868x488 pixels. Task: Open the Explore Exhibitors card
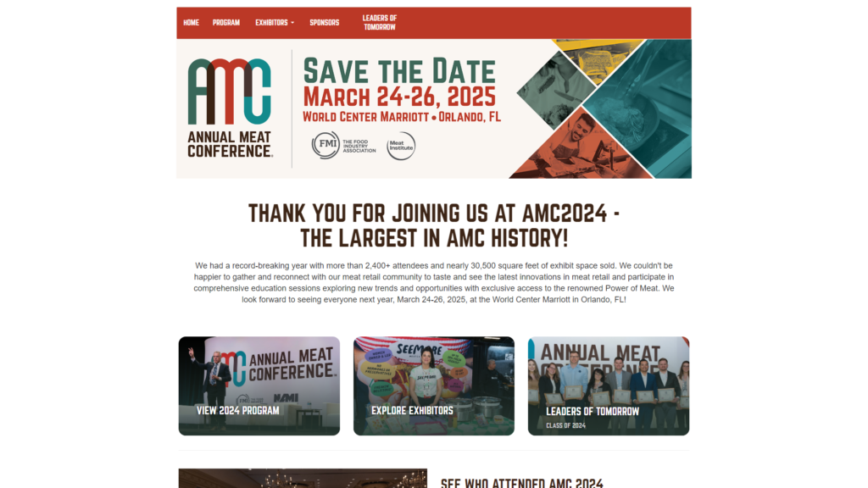point(434,385)
